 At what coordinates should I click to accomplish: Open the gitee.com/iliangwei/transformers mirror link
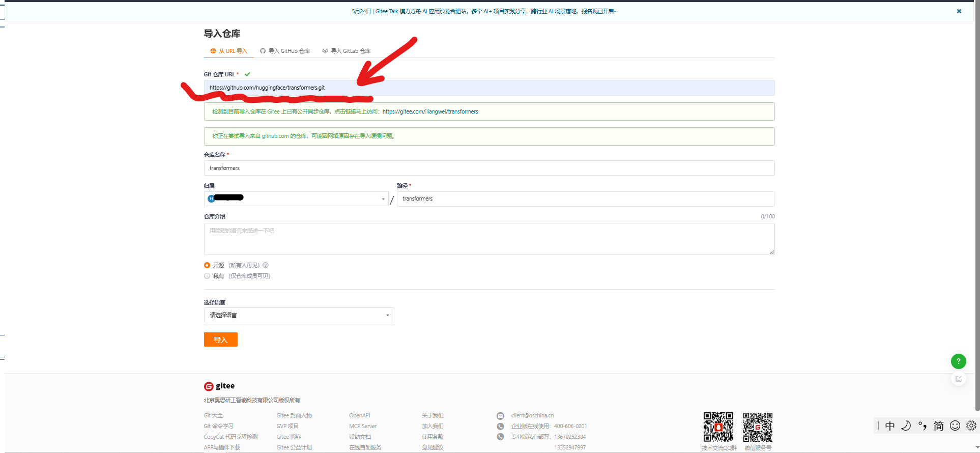[430, 111]
